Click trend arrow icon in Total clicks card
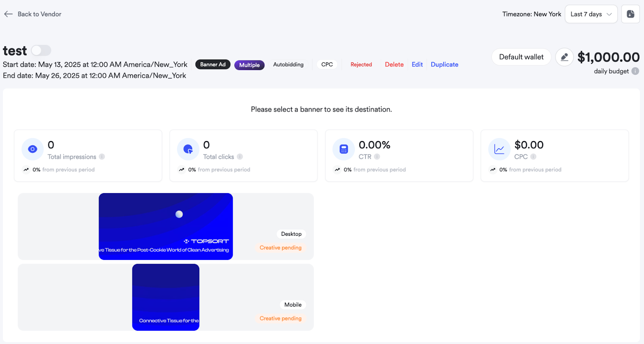Screen dimensions: 644x344 pos(182,169)
